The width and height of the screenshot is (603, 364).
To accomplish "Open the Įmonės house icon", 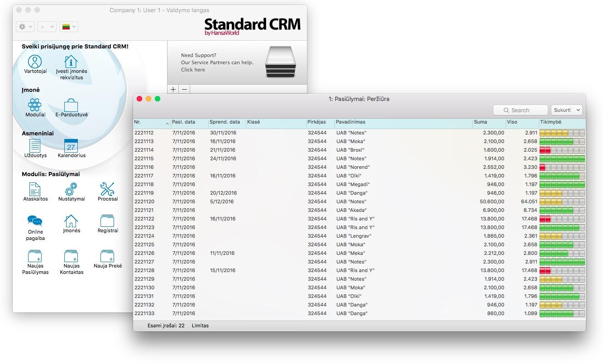I will click(71, 221).
